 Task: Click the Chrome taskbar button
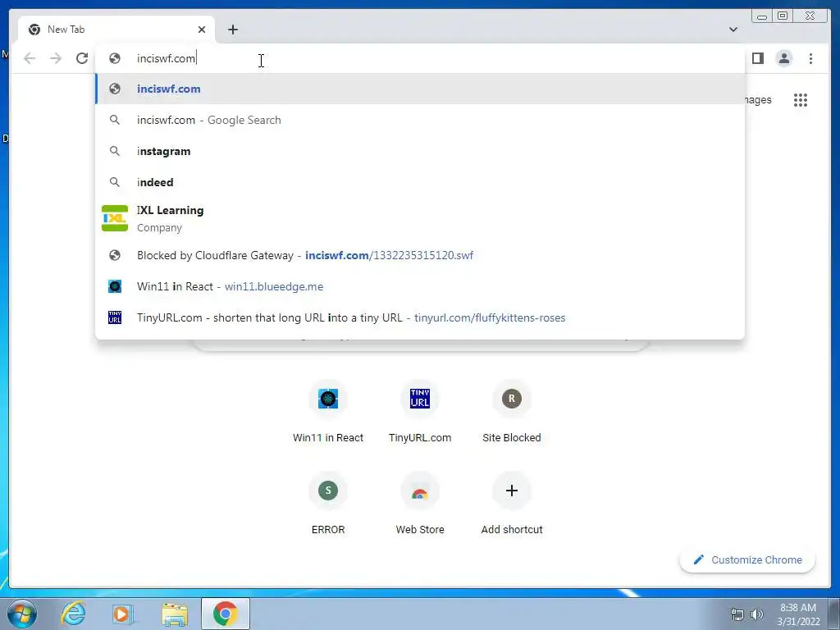(226, 614)
